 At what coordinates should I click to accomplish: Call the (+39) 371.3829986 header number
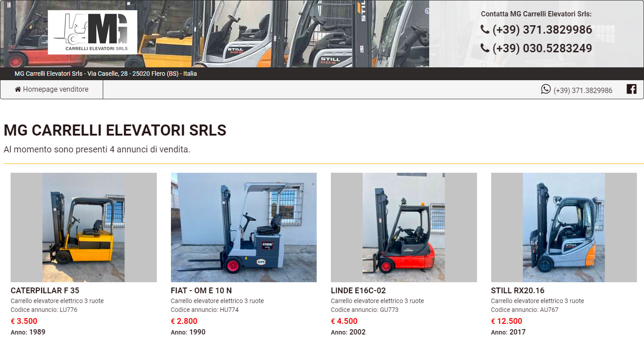[x=542, y=30]
